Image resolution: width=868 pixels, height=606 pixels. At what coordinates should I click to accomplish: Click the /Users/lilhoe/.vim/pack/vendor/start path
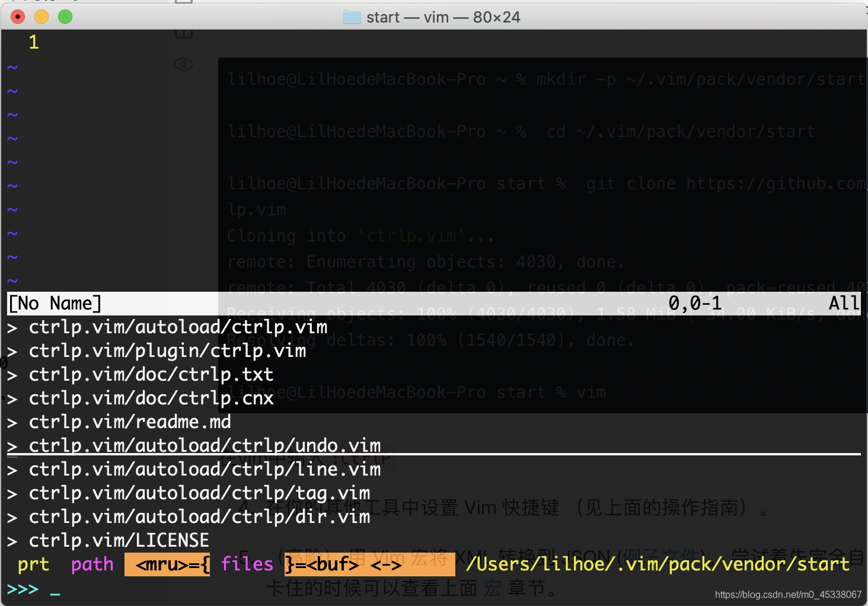[x=658, y=564]
